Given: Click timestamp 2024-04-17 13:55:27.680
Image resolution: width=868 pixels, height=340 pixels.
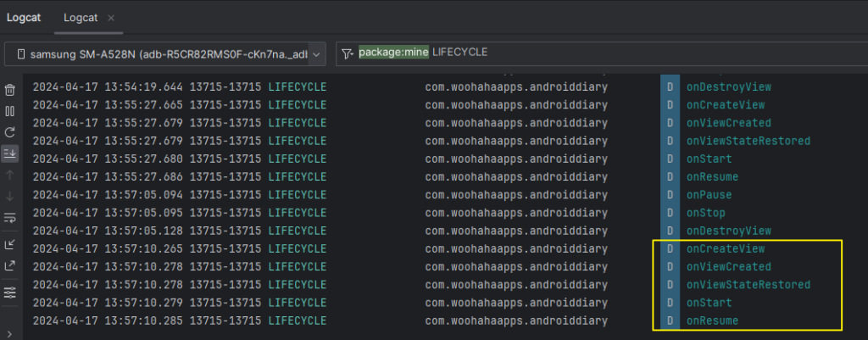Looking at the screenshot, I should point(108,159).
